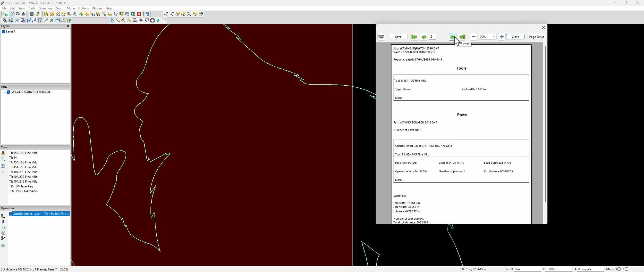644x272 pixels.
Task: Go to first page in report preview
Action: tap(414, 37)
